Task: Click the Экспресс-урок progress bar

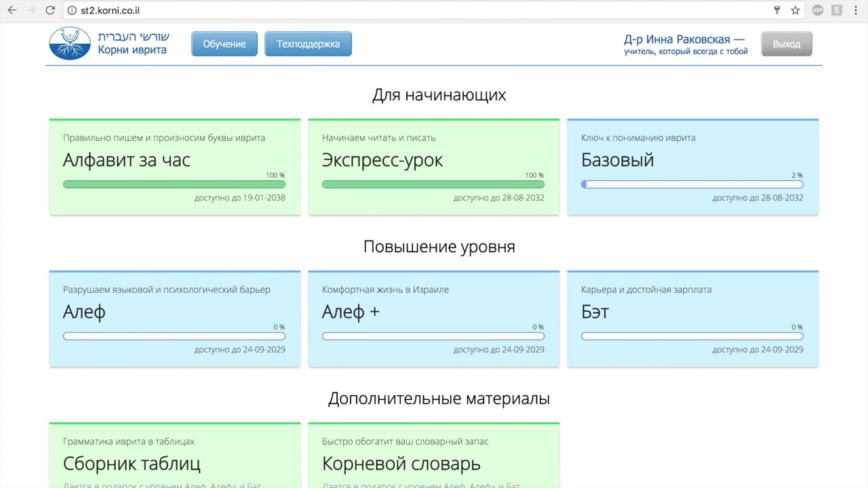Action: tap(433, 184)
